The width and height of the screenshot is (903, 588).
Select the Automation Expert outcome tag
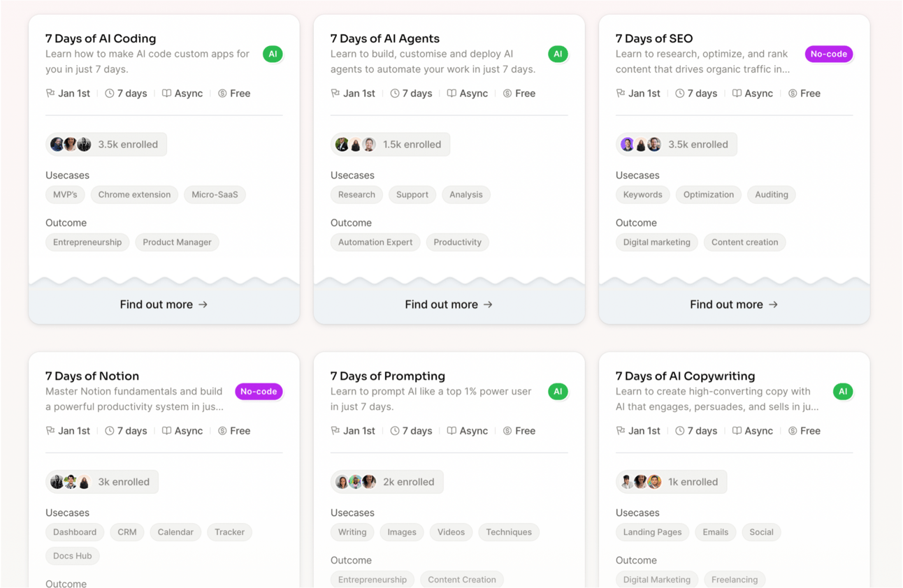pos(375,242)
